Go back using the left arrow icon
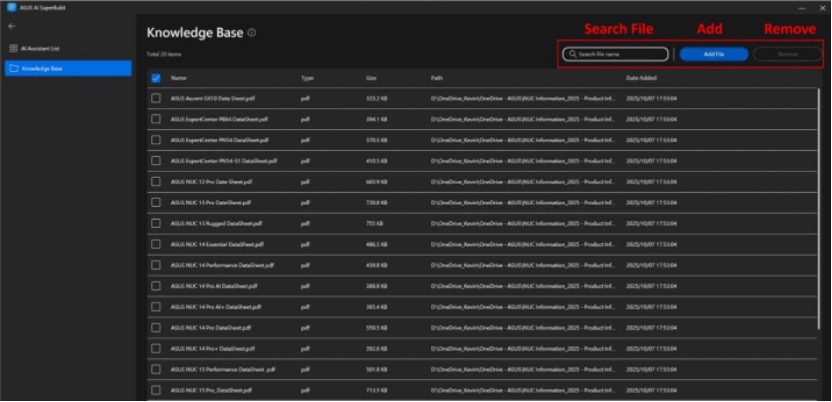Viewport: 832px width, 402px height. (12, 26)
